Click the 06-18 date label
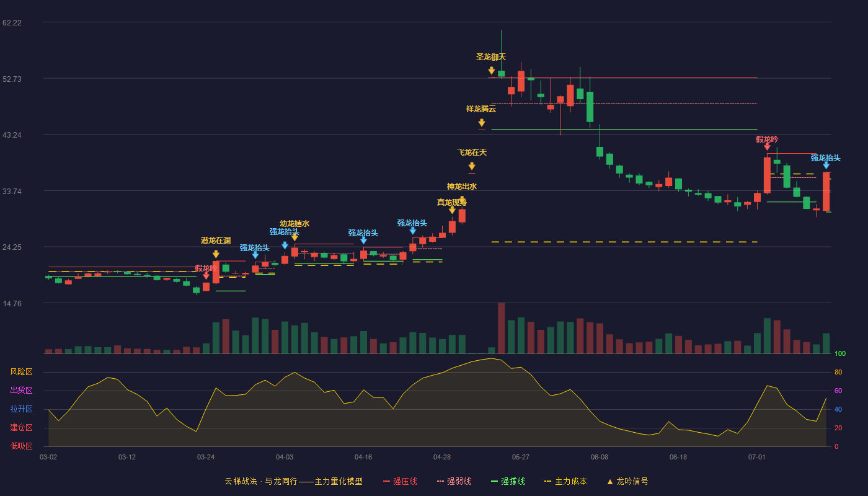This screenshot has height=496, width=868. tap(678, 457)
